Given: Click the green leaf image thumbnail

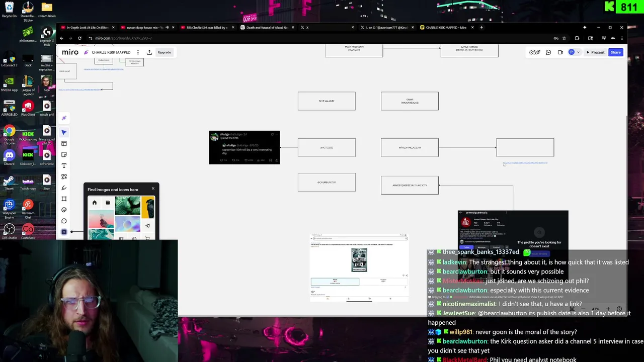Looking at the screenshot, I should 127,205.
